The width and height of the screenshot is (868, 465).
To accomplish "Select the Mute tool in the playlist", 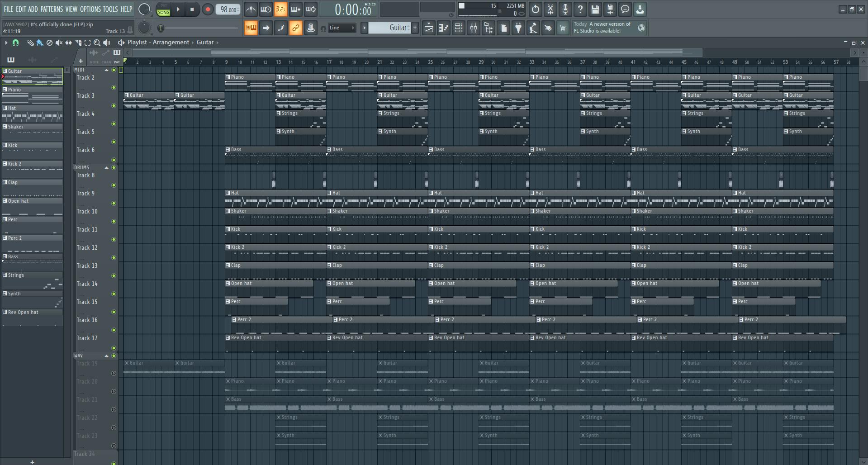I will pyautogui.click(x=59, y=43).
